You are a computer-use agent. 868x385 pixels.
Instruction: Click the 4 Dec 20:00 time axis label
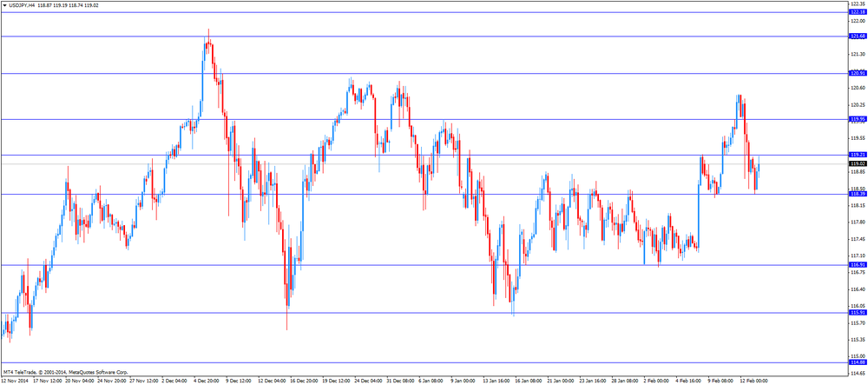tap(207, 382)
